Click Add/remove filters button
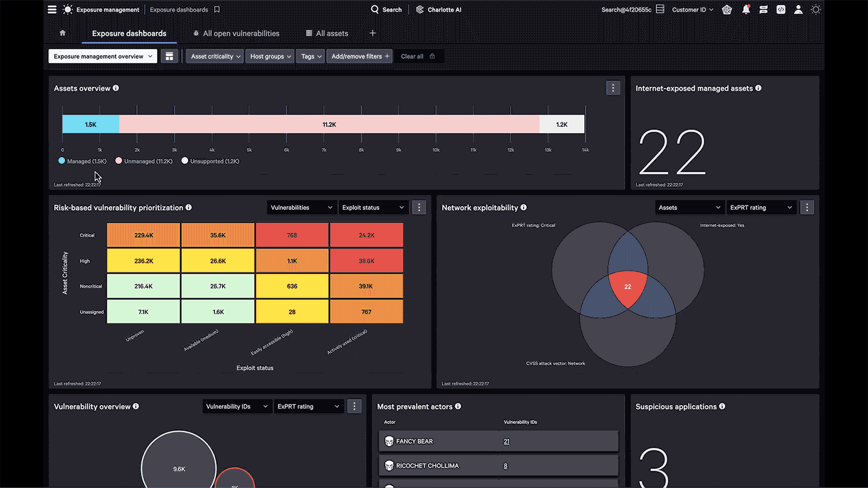The height and width of the screenshot is (488, 868). click(360, 56)
